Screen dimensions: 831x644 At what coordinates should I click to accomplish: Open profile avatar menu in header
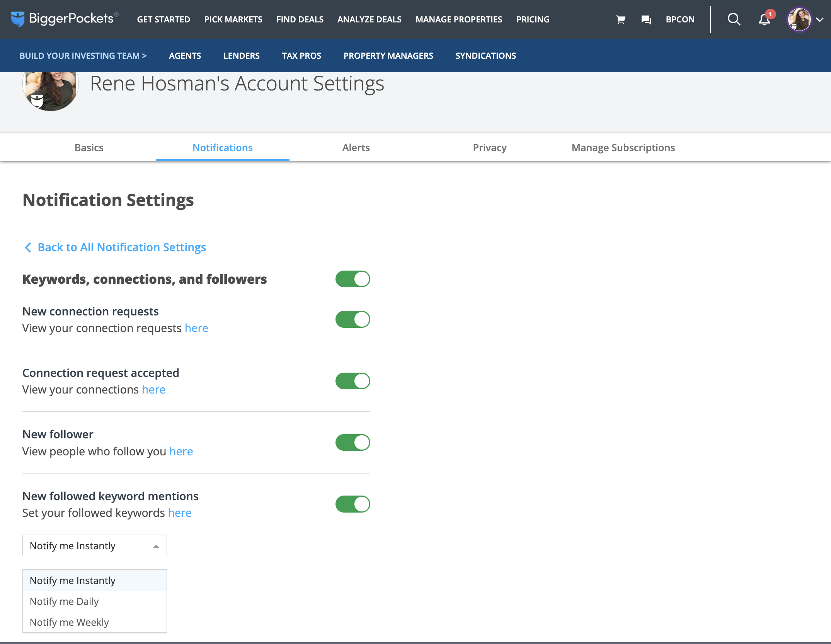pos(799,19)
